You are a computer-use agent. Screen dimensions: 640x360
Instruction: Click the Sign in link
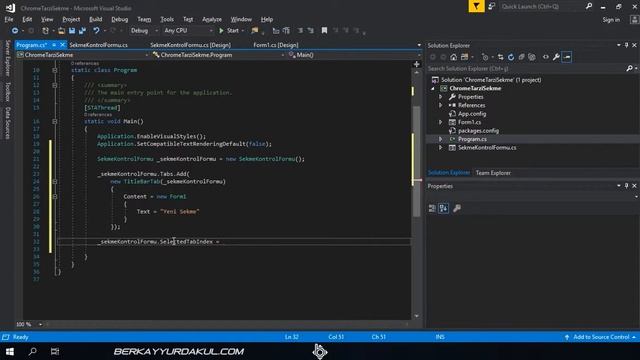[x=611, y=20]
